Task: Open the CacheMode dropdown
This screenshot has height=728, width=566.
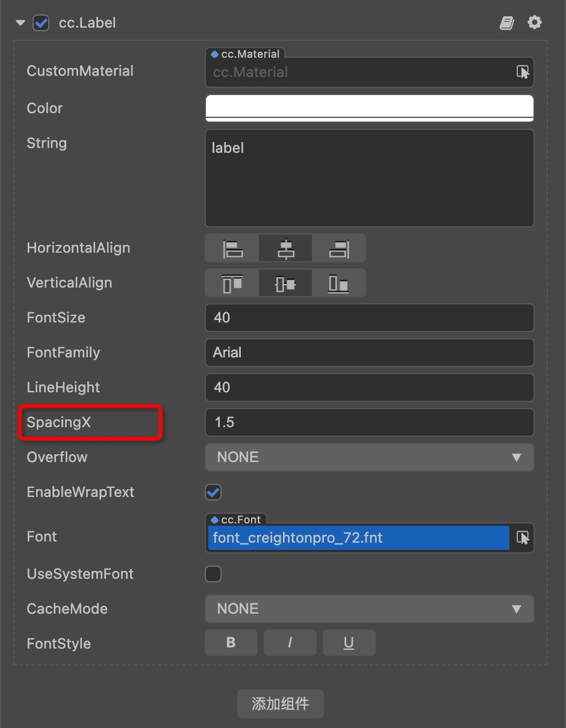Action: point(369,609)
